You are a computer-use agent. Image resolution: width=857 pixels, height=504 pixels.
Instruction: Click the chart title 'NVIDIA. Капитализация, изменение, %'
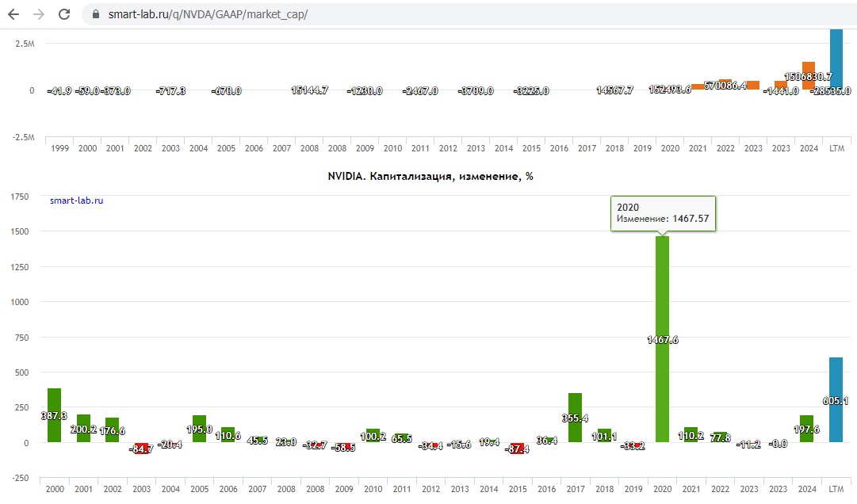(430, 177)
